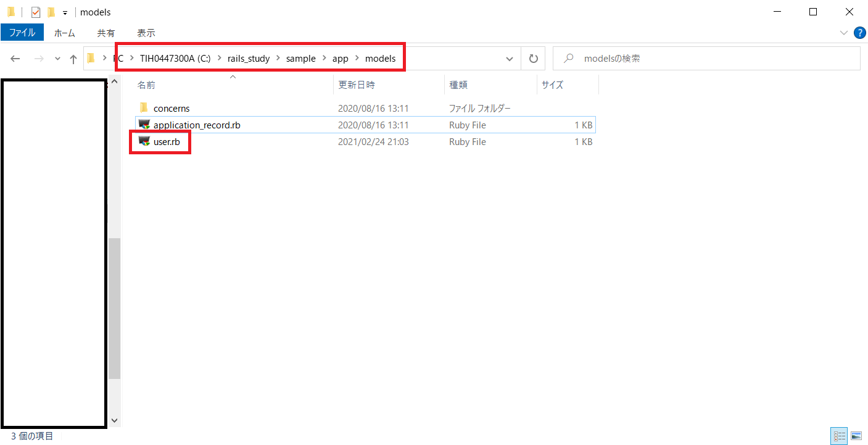The width and height of the screenshot is (868, 445).
Task: Open recent locations dropdown beside forward arrow
Action: [x=58, y=59]
